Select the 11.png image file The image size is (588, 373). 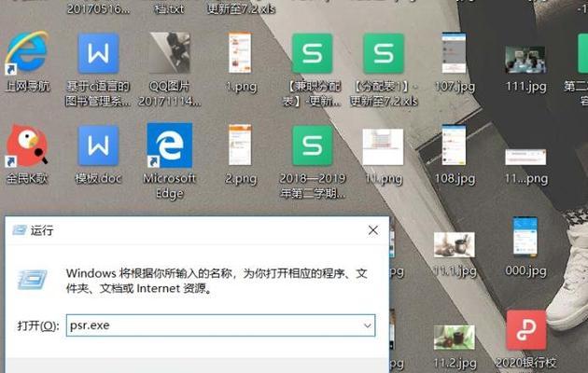[383, 146]
